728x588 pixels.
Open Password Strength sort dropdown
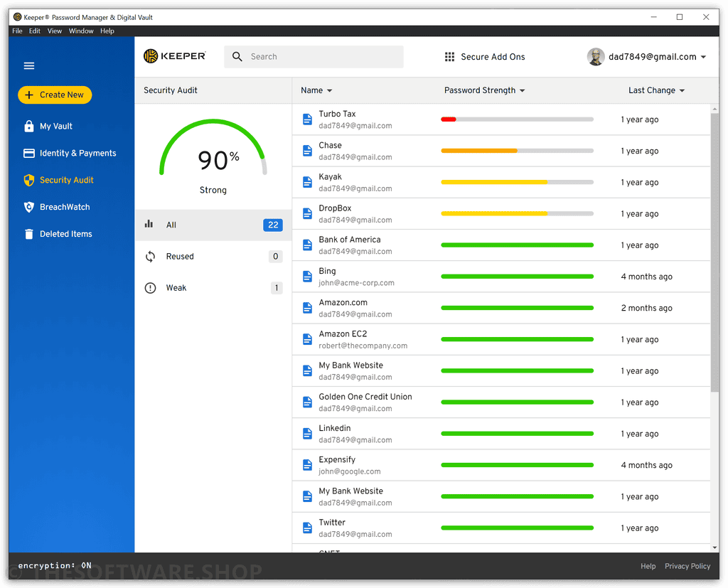[x=523, y=90]
